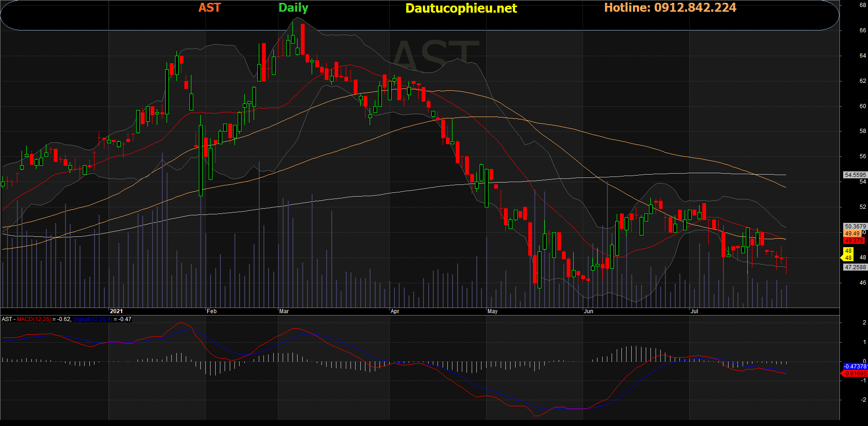Image resolution: width=868 pixels, height=426 pixels.
Task: Click the 66 price axis label
Action: coord(862,30)
